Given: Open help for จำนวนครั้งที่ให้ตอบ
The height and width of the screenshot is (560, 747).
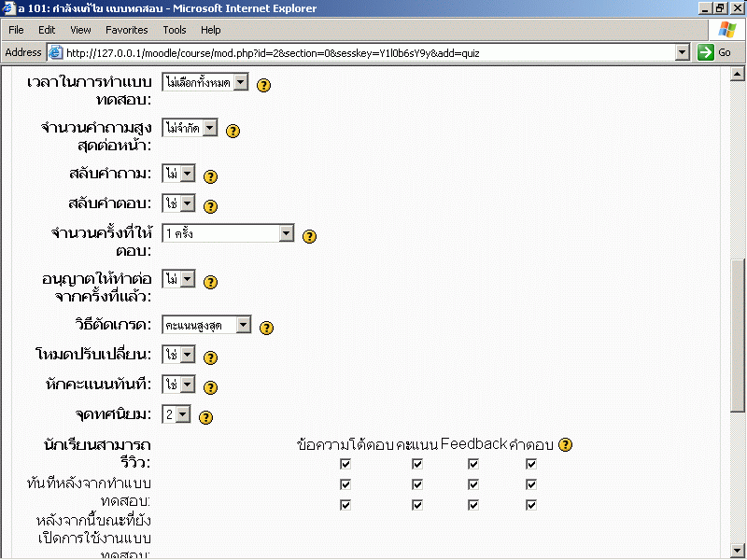Looking at the screenshot, I should point(310,236).
